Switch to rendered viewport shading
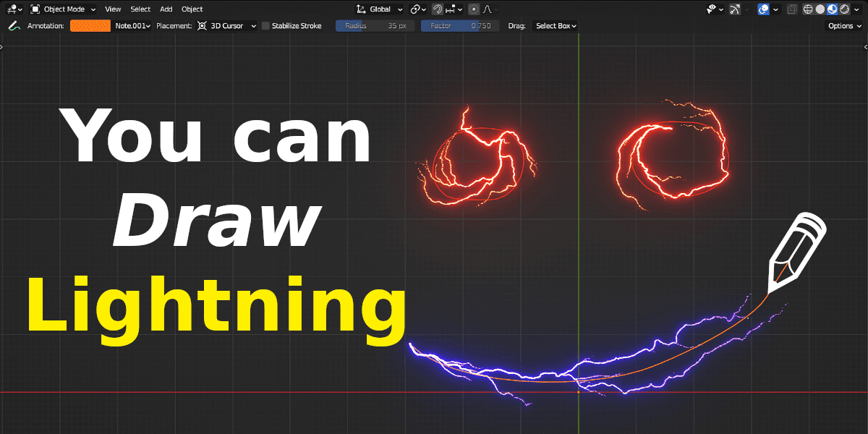Screen dimensions: 868x434 843,9
